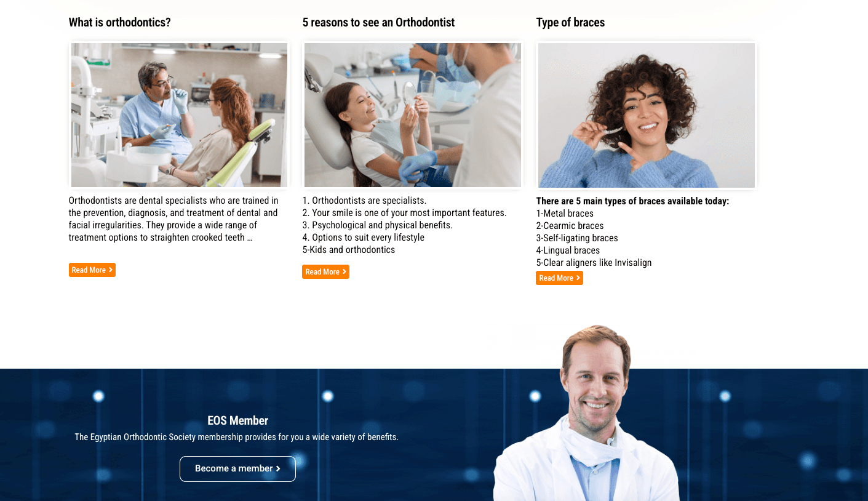Click the chevron icon in 'Become a member'

[x=278, y=469]
